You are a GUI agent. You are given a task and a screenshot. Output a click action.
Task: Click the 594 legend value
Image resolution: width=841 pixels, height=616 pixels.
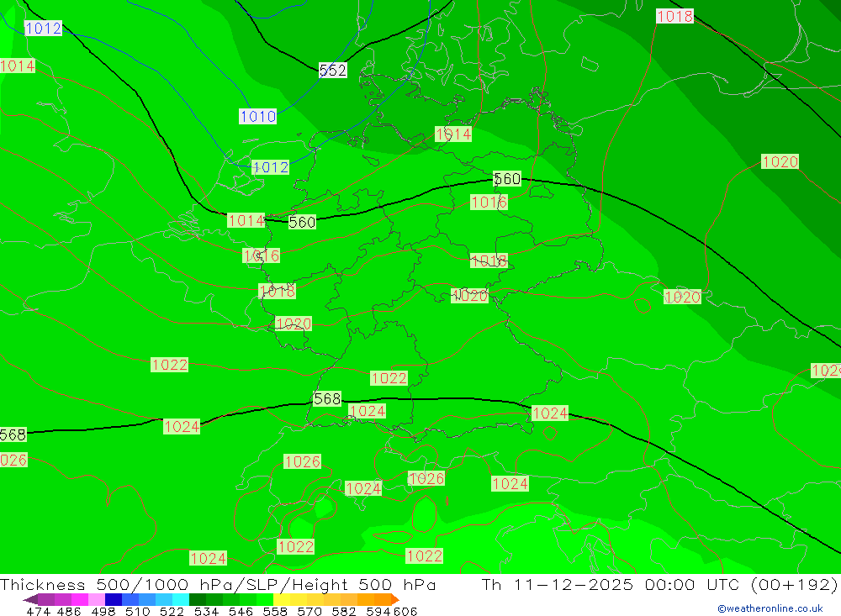[x=378, y=611]
